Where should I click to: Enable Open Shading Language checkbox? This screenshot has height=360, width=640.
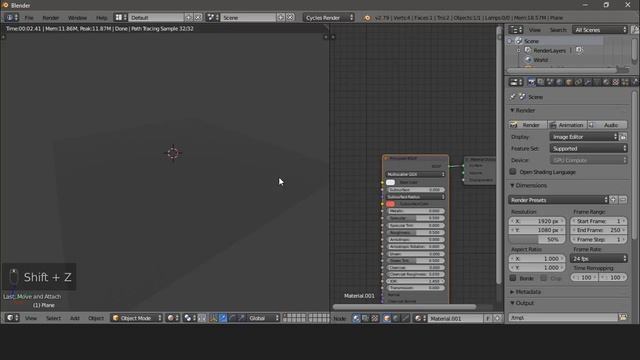coord(513,172)
